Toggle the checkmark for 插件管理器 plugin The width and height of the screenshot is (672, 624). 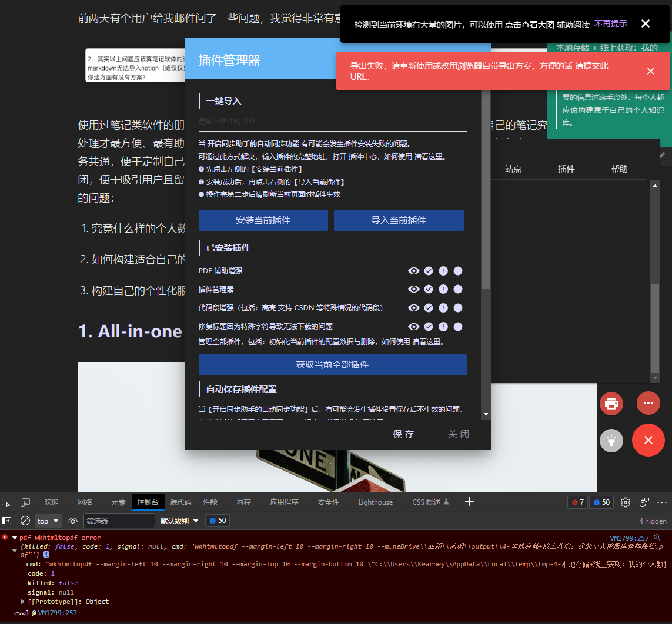coord(429,289)
